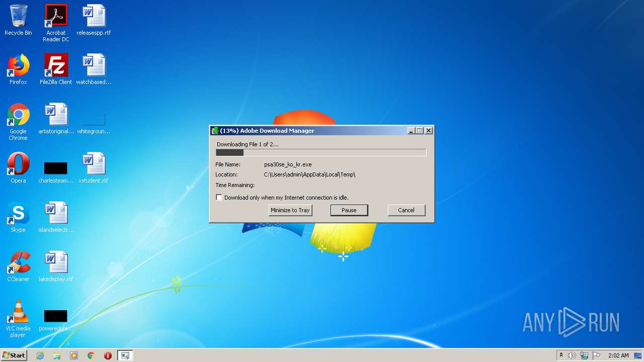Minimize the Adobe Download Manager window
The image size is (644, 362).
click(x=411, y=131)
